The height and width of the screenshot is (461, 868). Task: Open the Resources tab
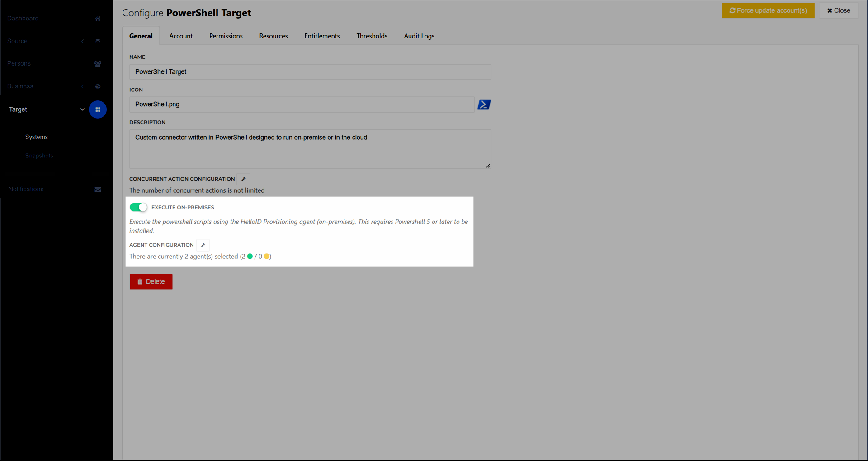[274, 36]
